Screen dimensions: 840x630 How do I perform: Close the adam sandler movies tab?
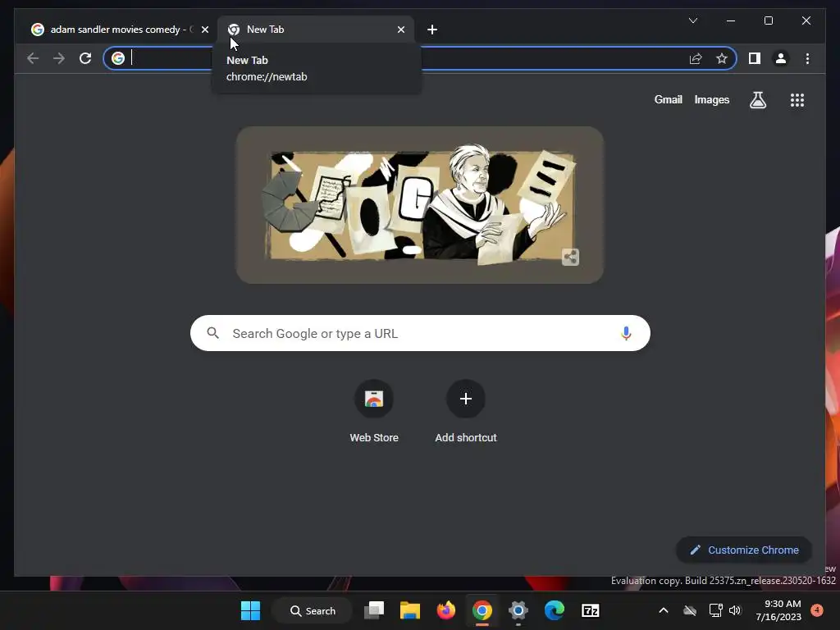[x=204, y=30]
